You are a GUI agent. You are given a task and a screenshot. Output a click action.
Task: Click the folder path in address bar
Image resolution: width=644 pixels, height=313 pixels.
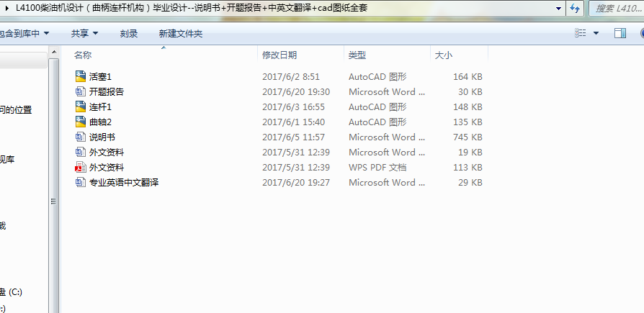click(192, 8)
